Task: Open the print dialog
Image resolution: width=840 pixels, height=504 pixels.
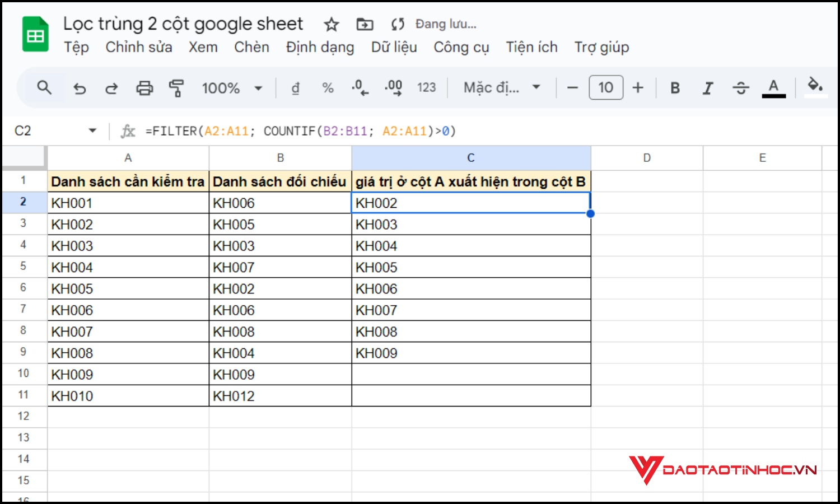Action: [144, 87]
